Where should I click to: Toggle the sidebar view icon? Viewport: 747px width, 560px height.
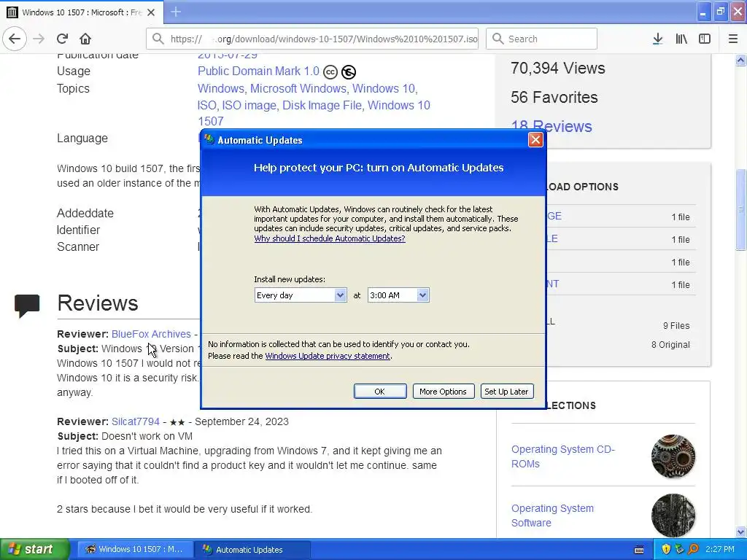[705, 39]
